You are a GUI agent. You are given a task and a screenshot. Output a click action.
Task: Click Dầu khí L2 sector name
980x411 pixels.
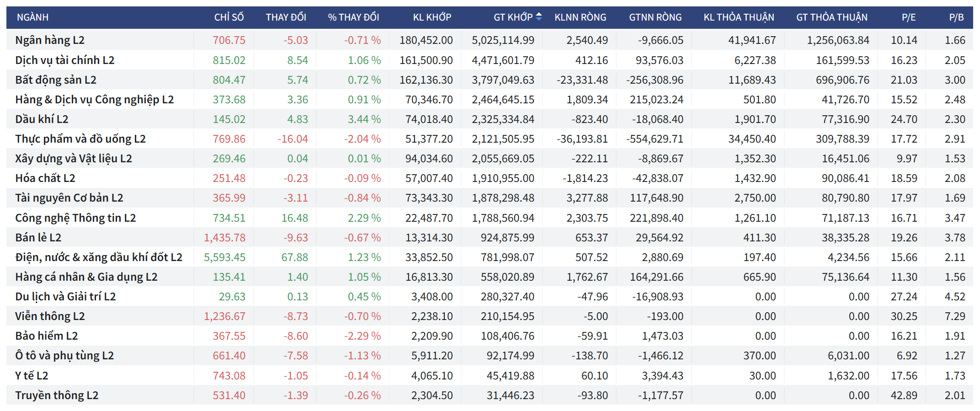tap(42, 119)
